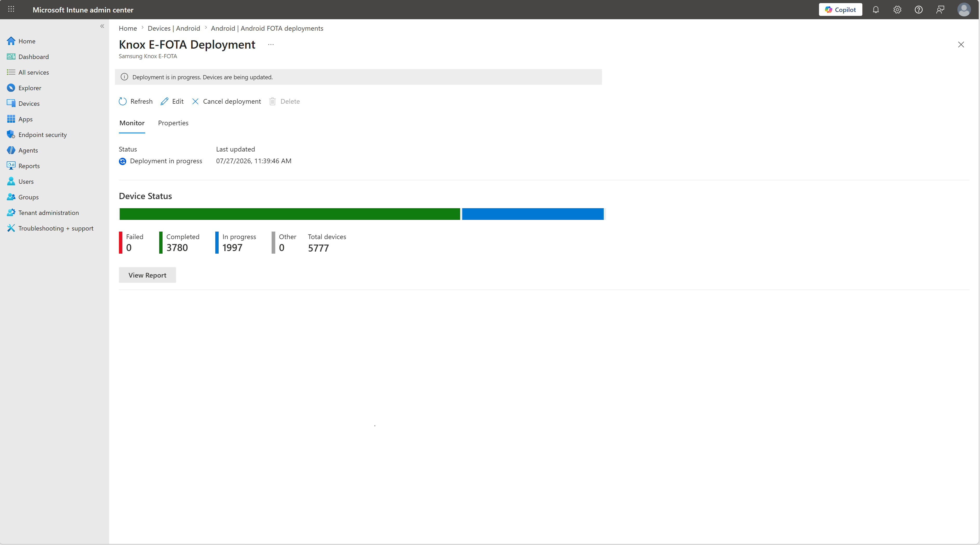Open Troubleshooting + support label

point(56,228)
